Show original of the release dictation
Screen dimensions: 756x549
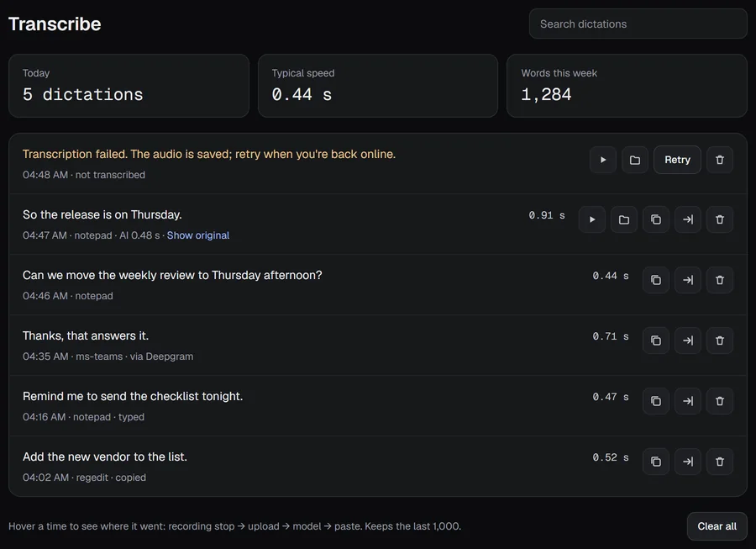198,235
